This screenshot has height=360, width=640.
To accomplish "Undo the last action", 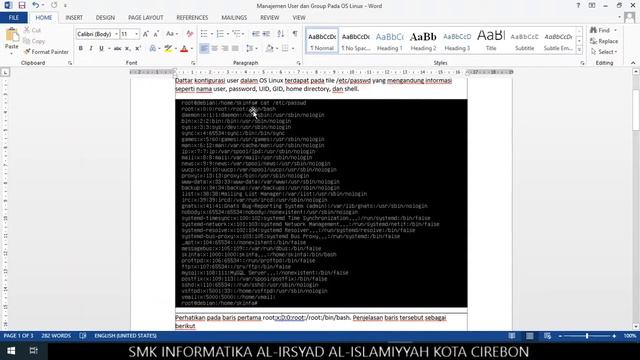I will coord(36,5).
